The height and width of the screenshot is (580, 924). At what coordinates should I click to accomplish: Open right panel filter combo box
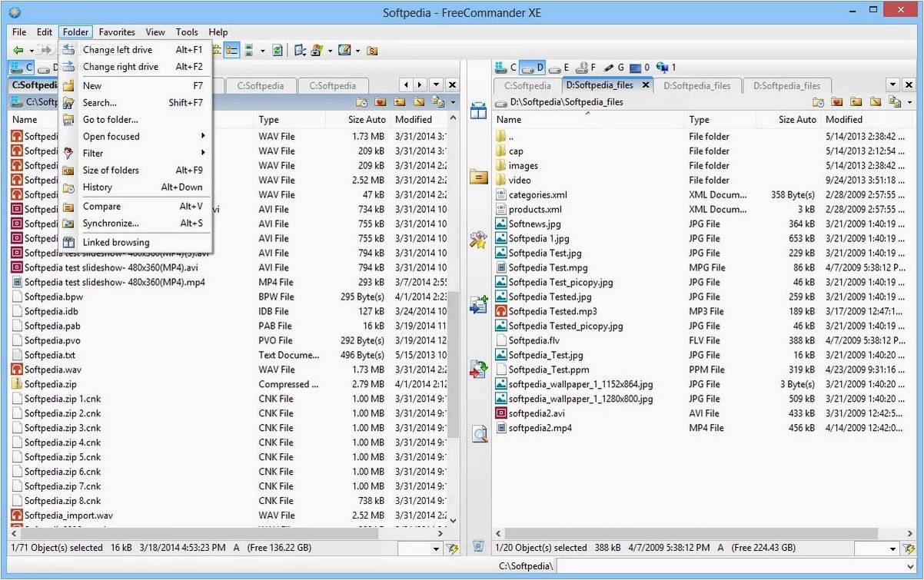pyautogui.click(x=876, y=549)
